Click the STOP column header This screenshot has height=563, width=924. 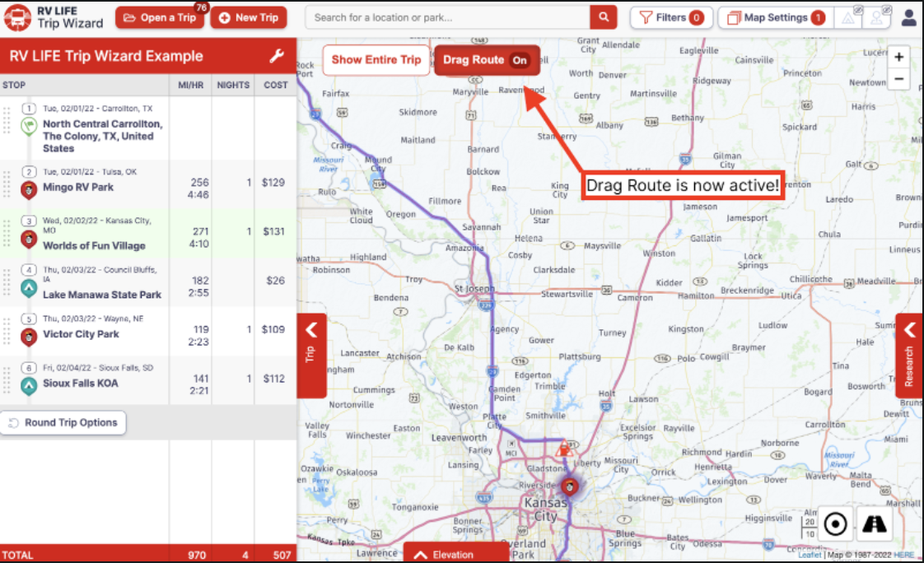pyautogui.click(x=14, y=85)
